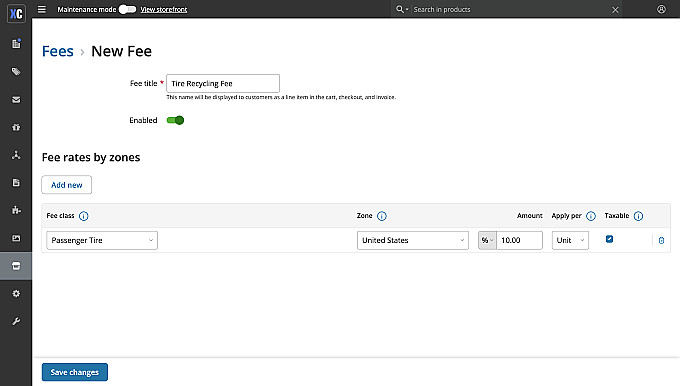The image size is (680, 386).
Task: Click the Add new button
Action: pyautogui.click(x=66, y=185)
